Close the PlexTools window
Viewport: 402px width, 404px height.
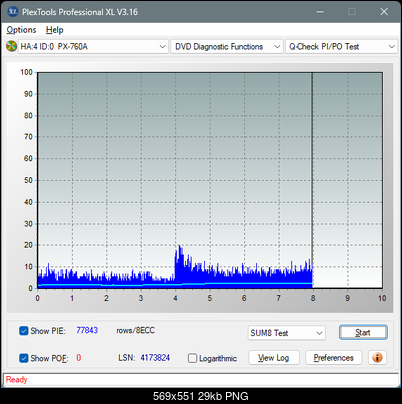click(384, 12)
